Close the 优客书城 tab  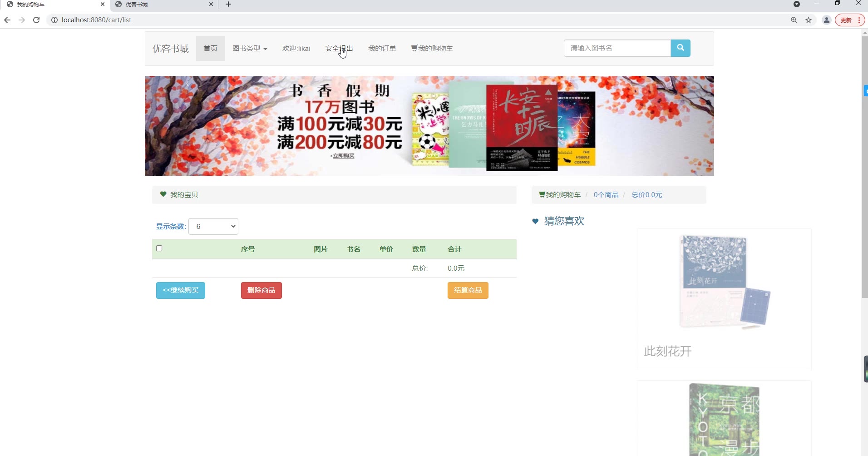(211, 5)
